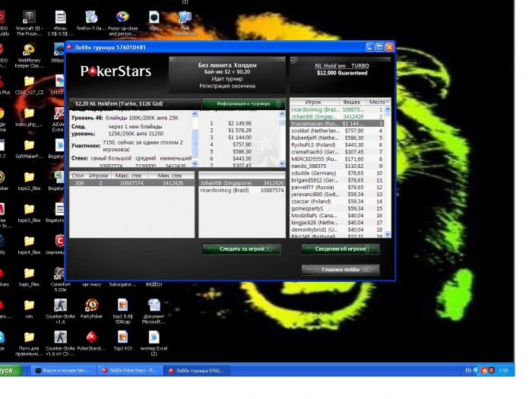Open the topic2_files folder
Viewport: 532px width, 399px height.
(x=29, y=181)
